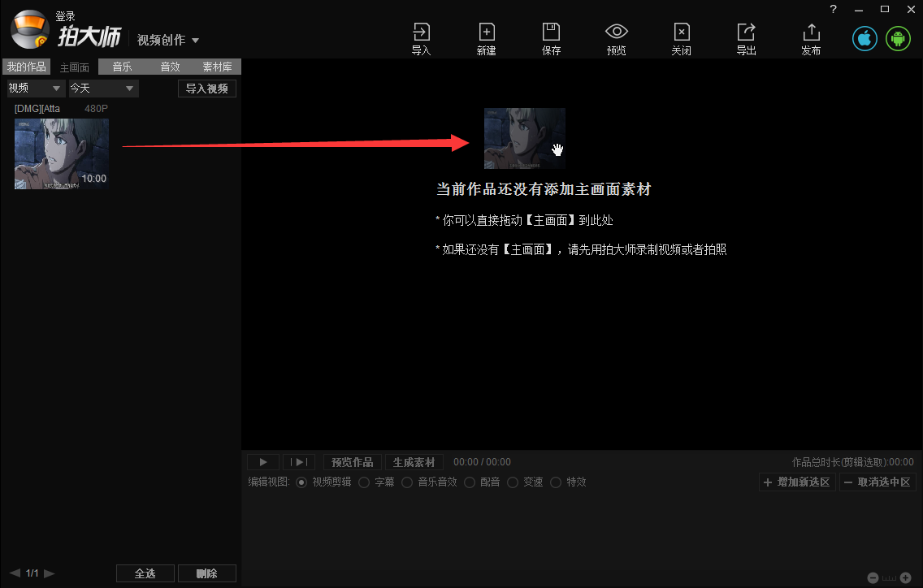Viewport: 923px width, 588px height.
Task: Select the Apple iOS icon
Action: pyautogui.click(x=864, y=37)
